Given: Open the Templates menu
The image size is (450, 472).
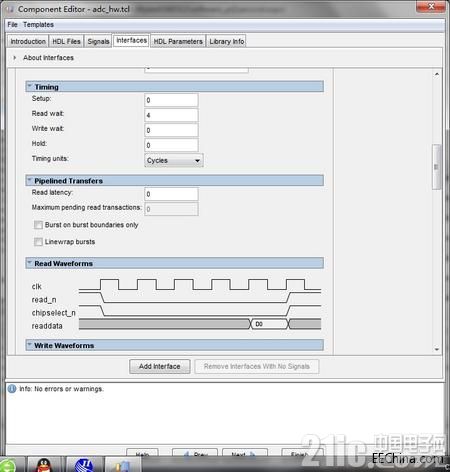Looking at the screenshot, I should [x=38, y=25].
